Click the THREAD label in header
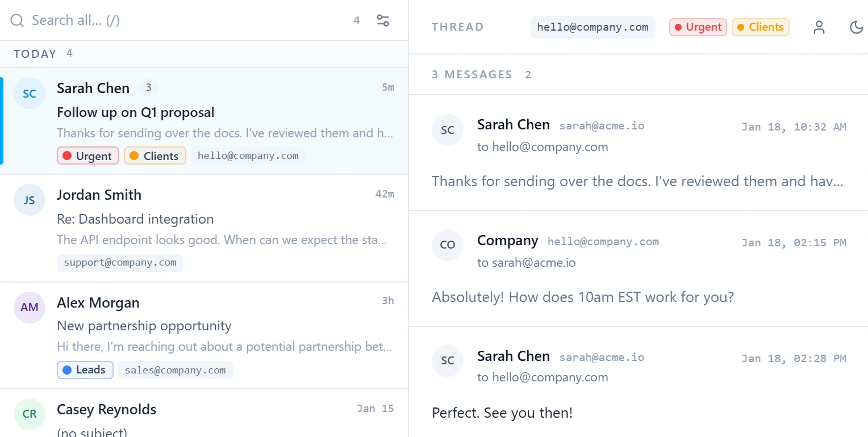The image size is (868, 437). click(x=458, y=27)
